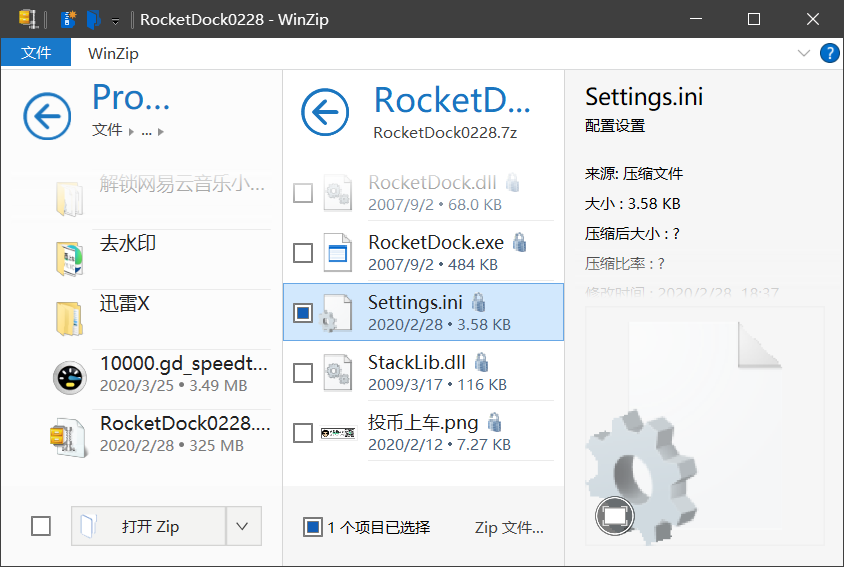Click the 打开 Zip button

[x=149, y=526]
